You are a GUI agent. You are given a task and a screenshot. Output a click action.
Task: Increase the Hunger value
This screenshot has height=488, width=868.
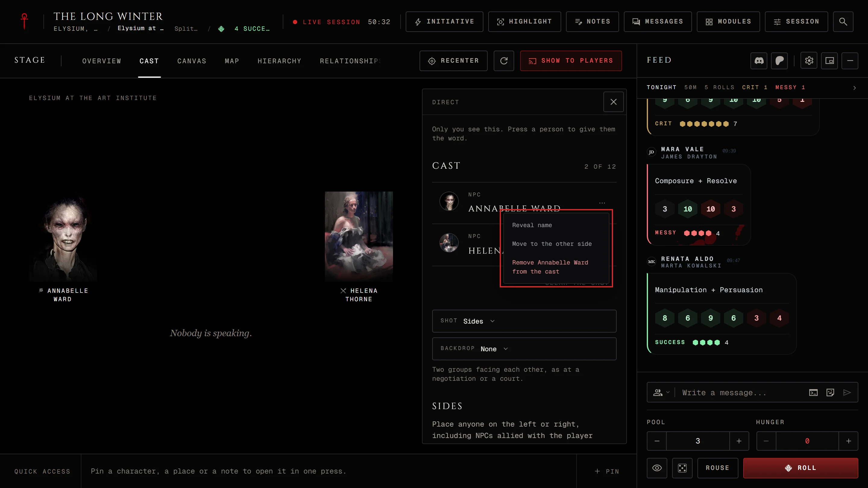pos(848,441)
